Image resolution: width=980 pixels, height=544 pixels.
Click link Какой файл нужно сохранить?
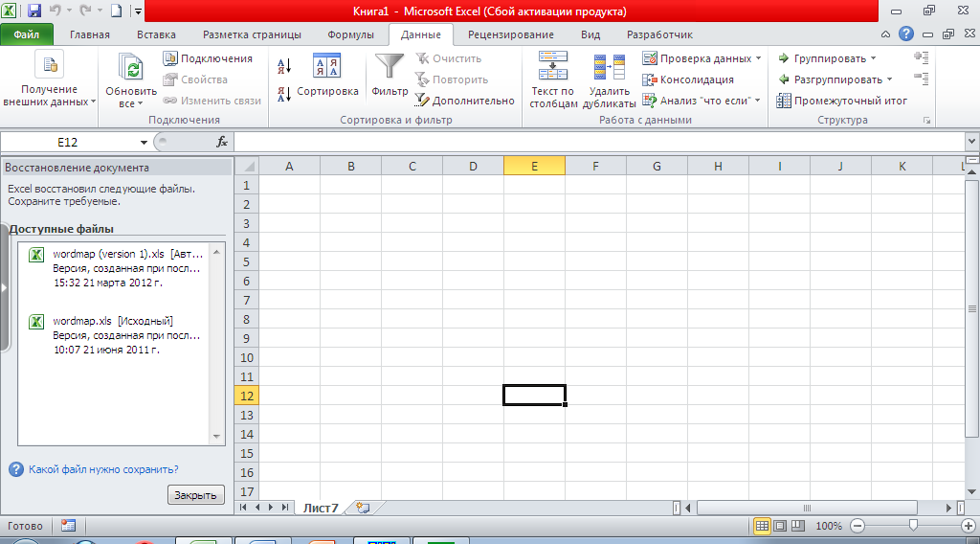tap(103, 469)
